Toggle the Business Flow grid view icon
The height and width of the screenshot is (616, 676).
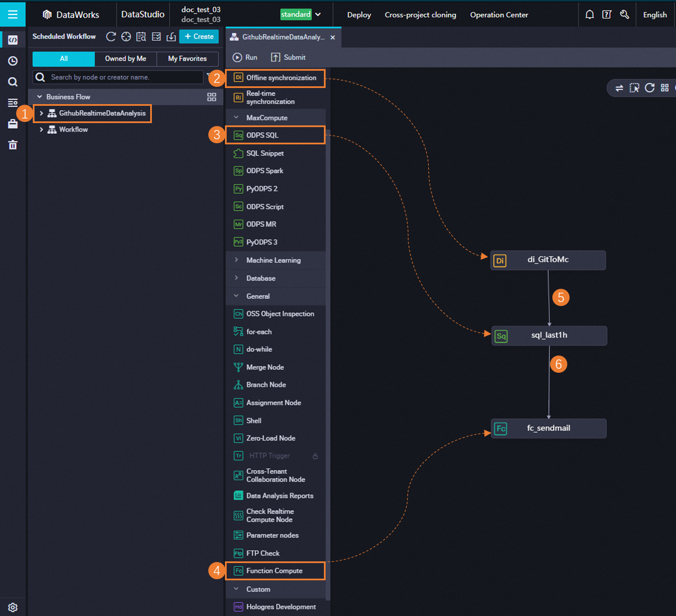click(x=212, y=97)
